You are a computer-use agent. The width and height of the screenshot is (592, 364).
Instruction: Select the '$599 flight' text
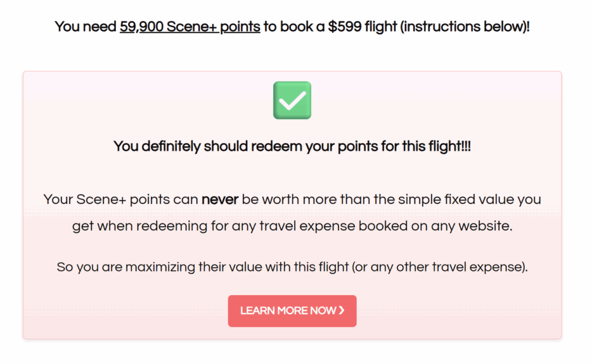[363, 27]
